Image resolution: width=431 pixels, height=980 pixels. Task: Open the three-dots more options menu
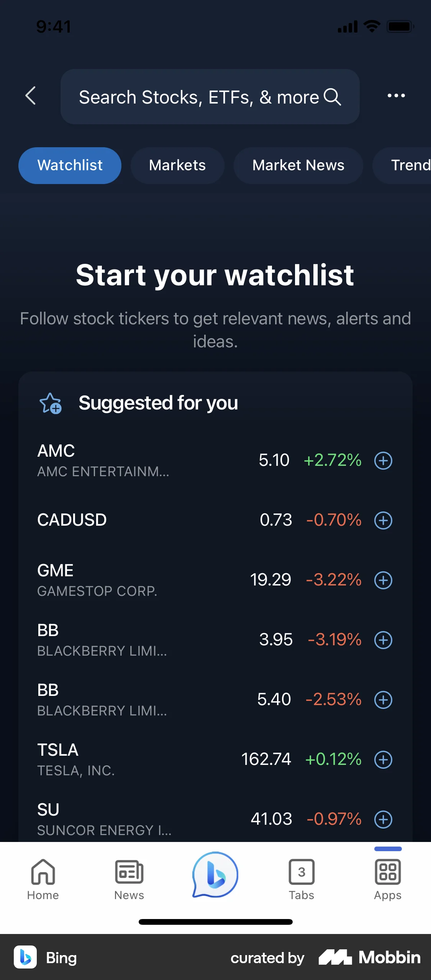[x=396, y=96]
